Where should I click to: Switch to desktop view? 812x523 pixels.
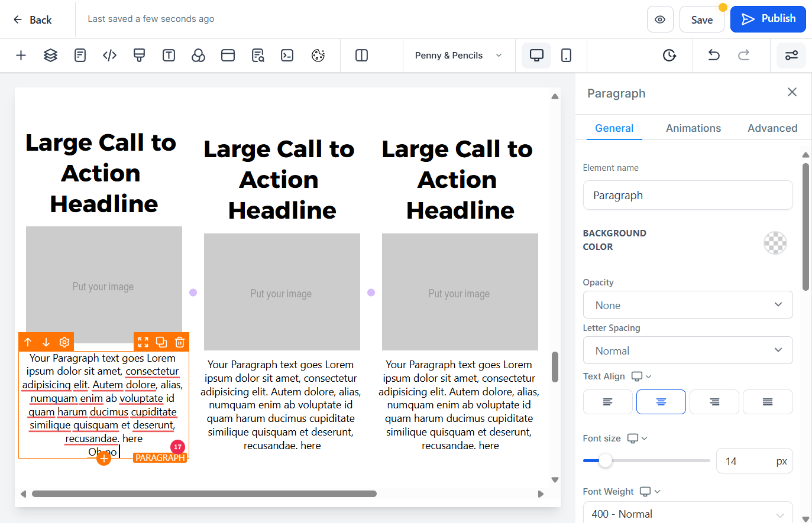coord(537,56)
